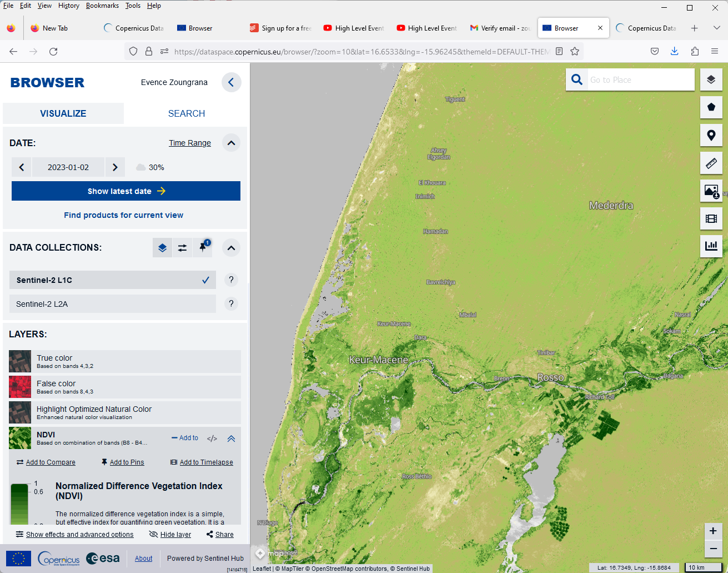Image resolution: width=728 pixels, height=573 pixels.
Task: Click Add to Timelapse link
Action: coord(202,462)
